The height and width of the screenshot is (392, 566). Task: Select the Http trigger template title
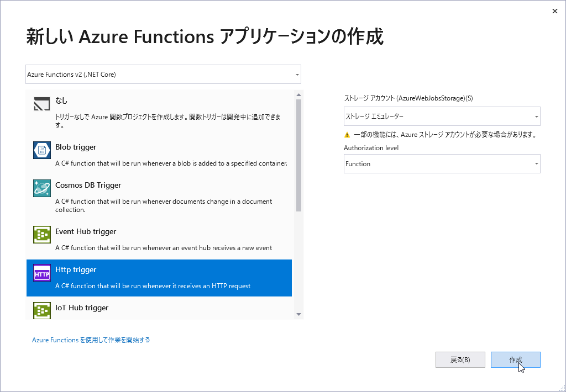[76, 270]
